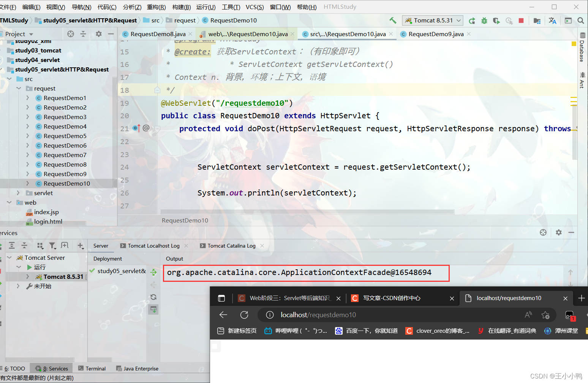The height and width of the screenshot is (383, 588).
Task: Collapse all in Project panel
Action: point(83,34)
